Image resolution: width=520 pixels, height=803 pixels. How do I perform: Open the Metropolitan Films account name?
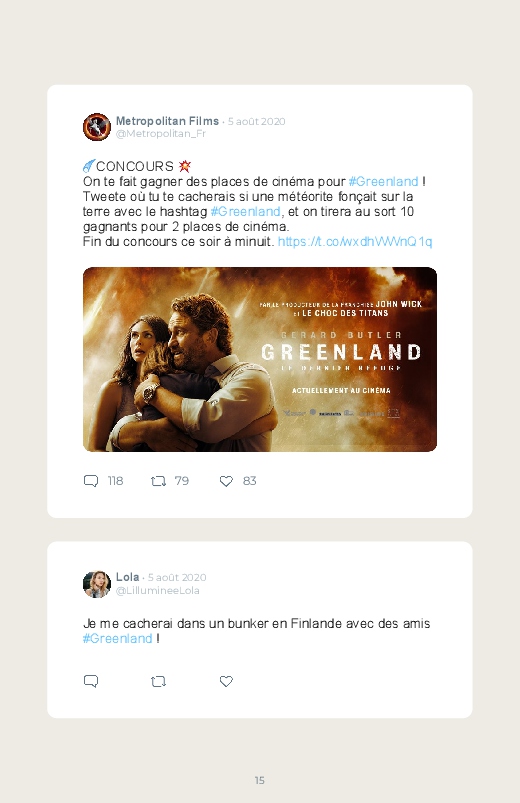[x=167, y=121]
